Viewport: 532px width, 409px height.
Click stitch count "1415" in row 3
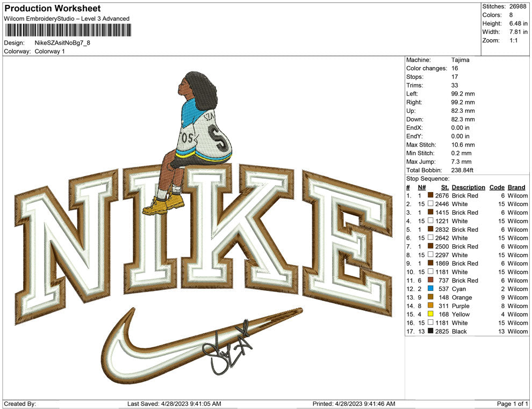[x=442, y=213]
